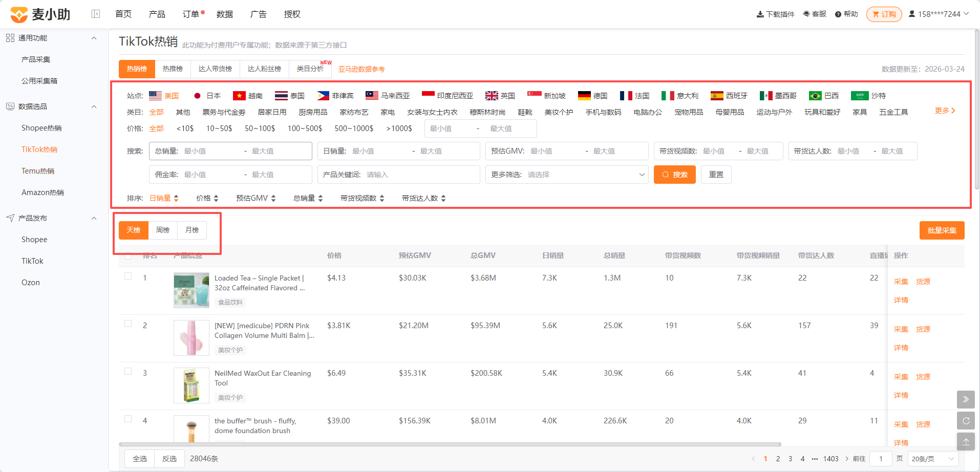The width and height of the screenshot is (980, 472).
Task: Open 客服 customer service icon
Action: 806,14
